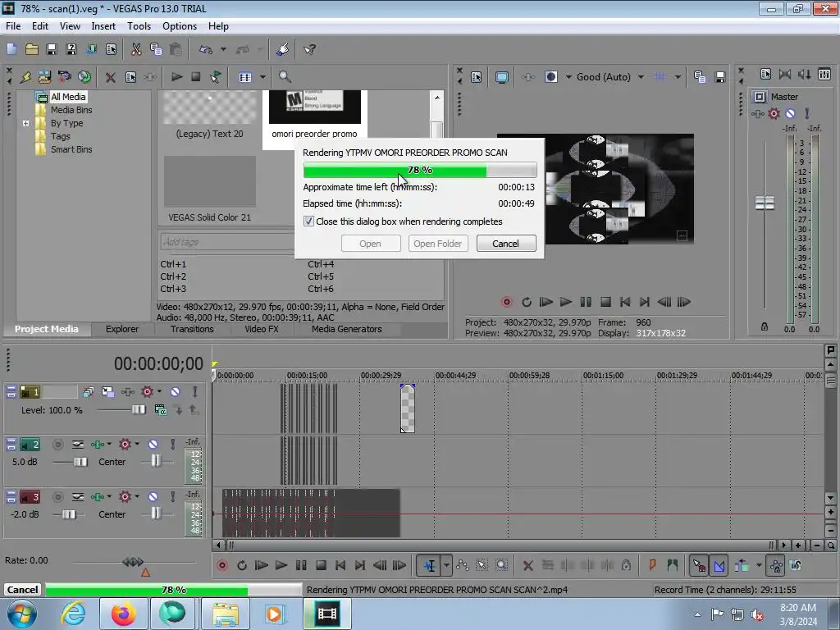Click Play in the video preview transport
The image size is (840, 630).
566,302
